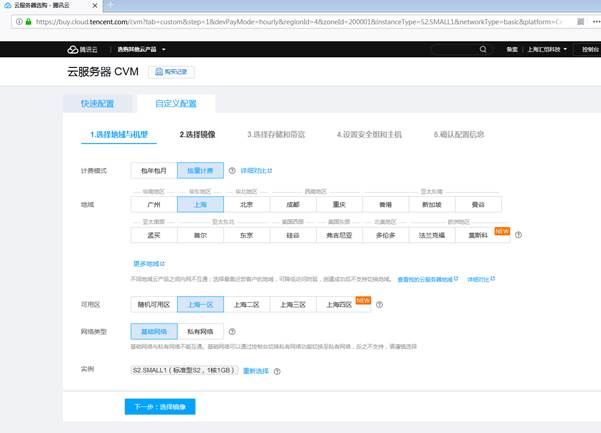Click help icon next to billing mode options
The height and width of the screenshot is (433, 601).
click(x=232, y=171)
